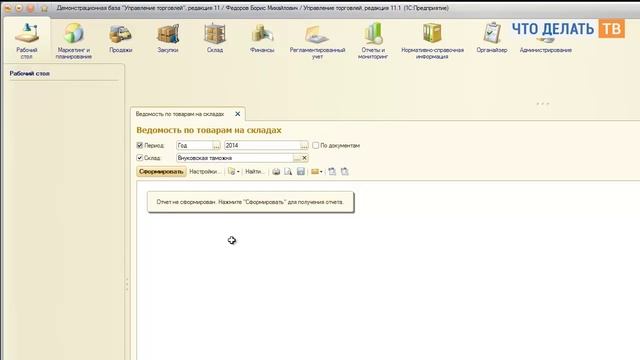Viewport: 640px width, 360px height.
Task: Open the Продажи section
Action: pos(120,38)
